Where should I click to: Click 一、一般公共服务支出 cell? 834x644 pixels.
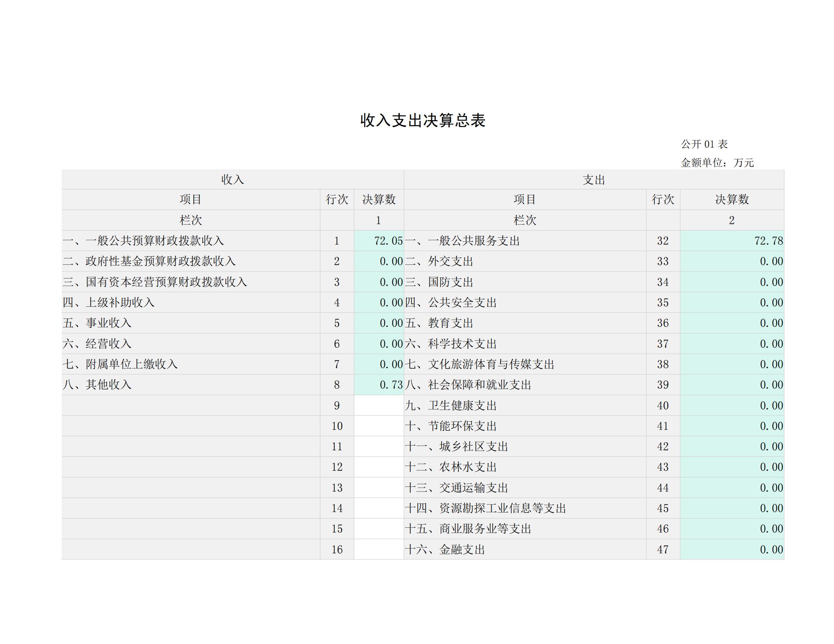[x=525, y=241]
